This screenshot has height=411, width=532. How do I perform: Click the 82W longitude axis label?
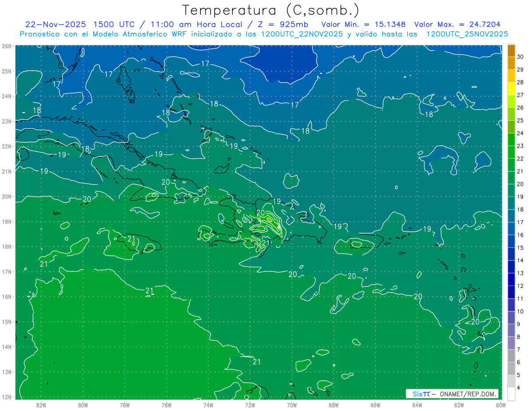(41, 405)
